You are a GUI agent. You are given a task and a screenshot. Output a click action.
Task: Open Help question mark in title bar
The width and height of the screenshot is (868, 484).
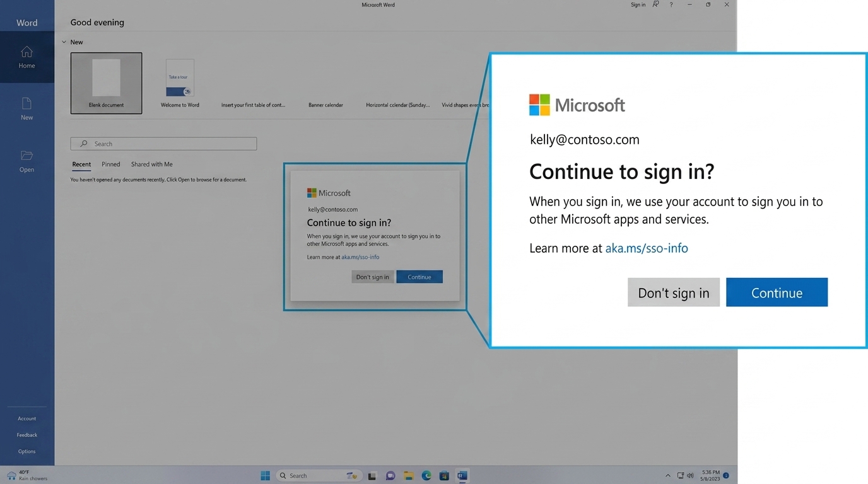tap(671, 4)
